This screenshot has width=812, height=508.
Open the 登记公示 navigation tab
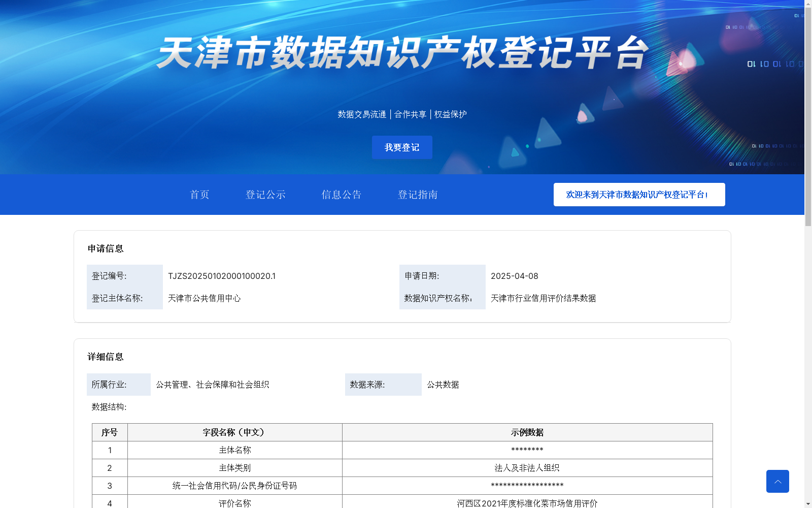tap(265, 195)
